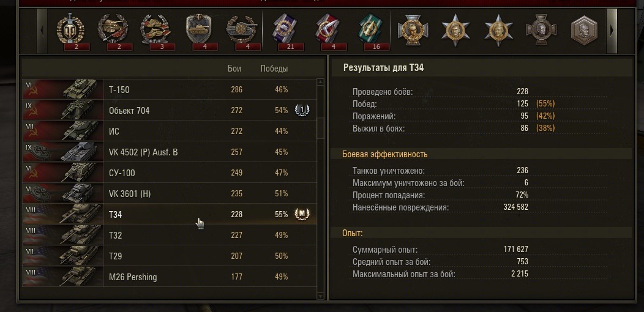Select the shield-shaped tank badge with count 4
The height and width of the screenshot is (312, 644).
(x=198, y=29)
